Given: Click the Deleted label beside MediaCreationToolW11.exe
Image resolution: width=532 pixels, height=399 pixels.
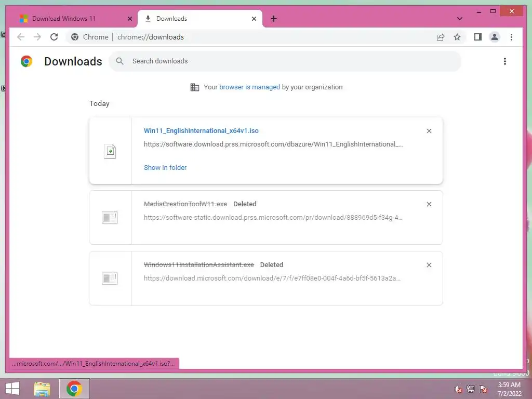Looking at the screenshot, I should (245, 204).
